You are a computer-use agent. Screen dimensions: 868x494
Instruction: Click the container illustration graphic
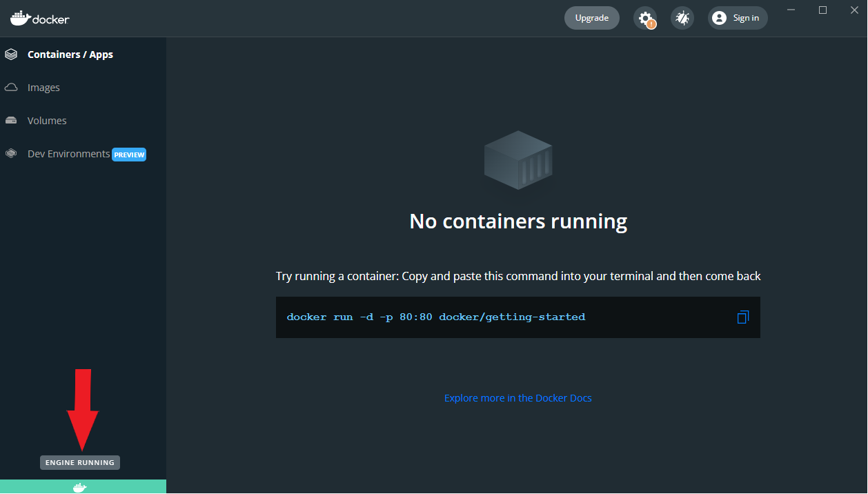[518, 161]
